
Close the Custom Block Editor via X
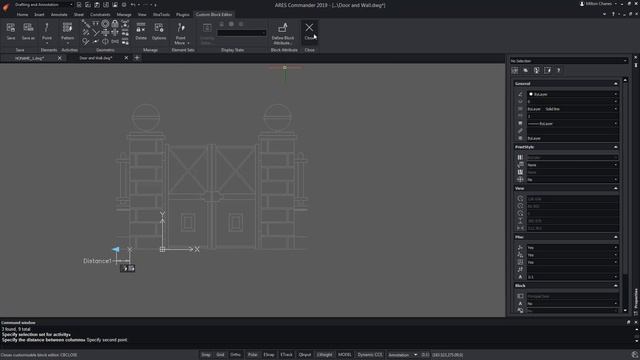click(309, 31)
